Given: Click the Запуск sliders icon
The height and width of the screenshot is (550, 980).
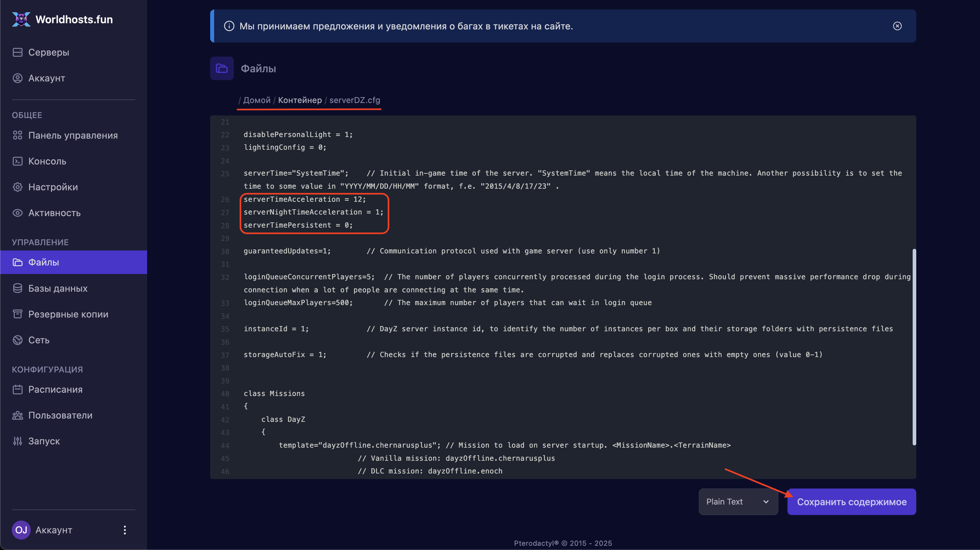Looking at the screenshot, I should pos(18,441).
